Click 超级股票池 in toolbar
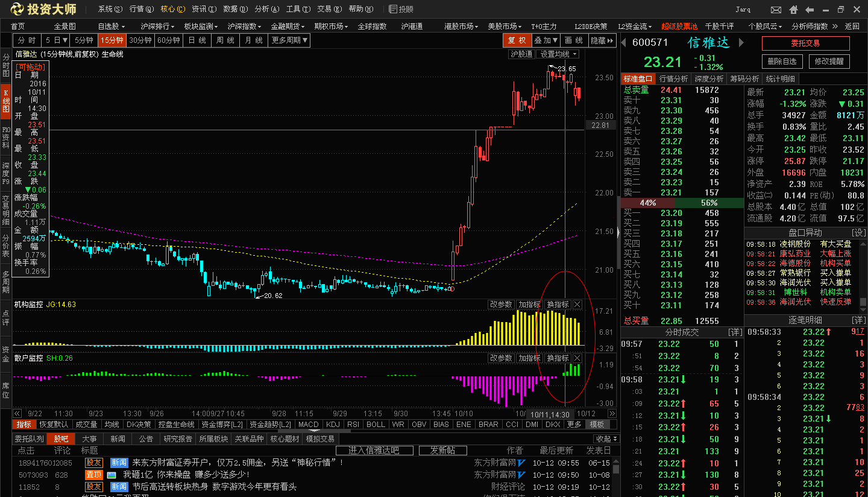Screen dimensions: 868x497 pos(679,27)
